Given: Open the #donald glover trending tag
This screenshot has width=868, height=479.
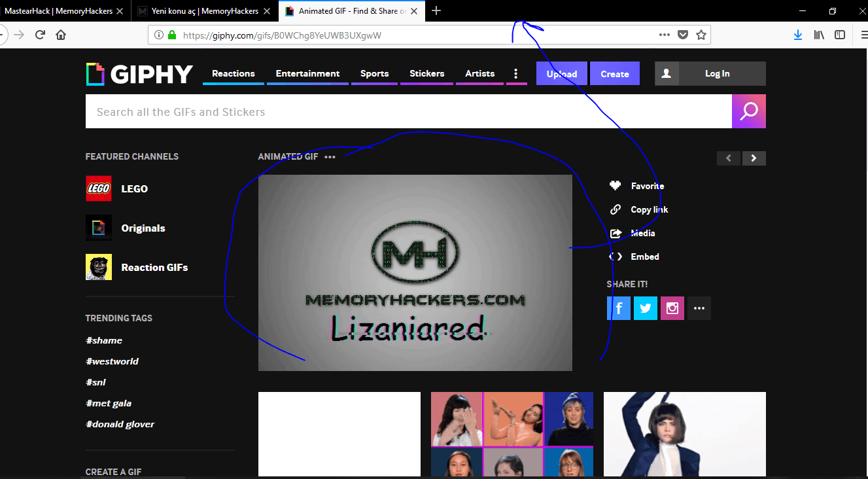Looking at the screenshot, I should (120, 424).
